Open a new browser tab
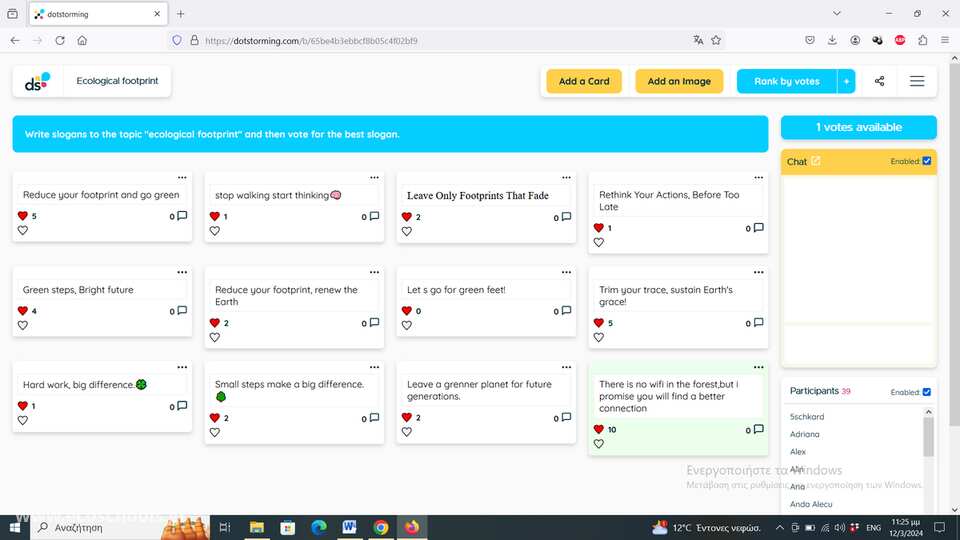 181,14
